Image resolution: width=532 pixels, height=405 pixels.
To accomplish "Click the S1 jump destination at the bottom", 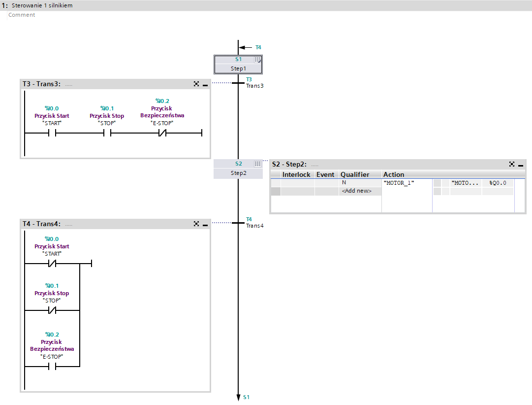I will [x=246, y=397].
